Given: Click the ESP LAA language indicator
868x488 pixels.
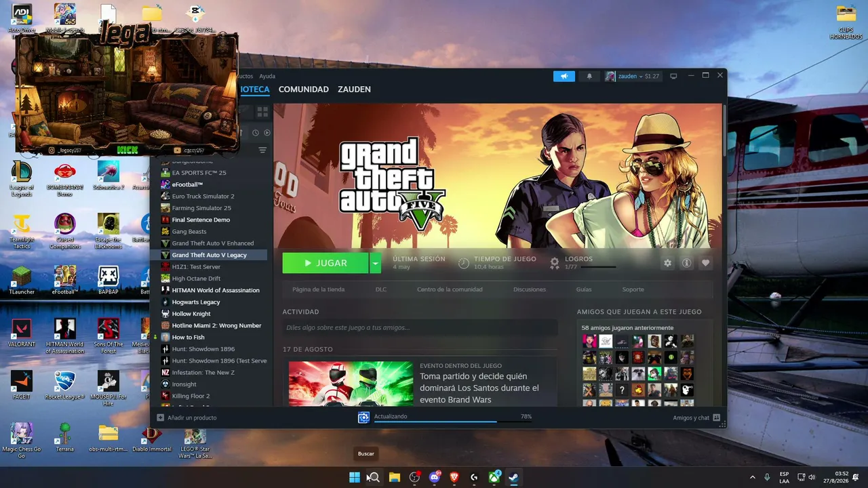Looking at the screenshot, I should click(x=784, y=477).
